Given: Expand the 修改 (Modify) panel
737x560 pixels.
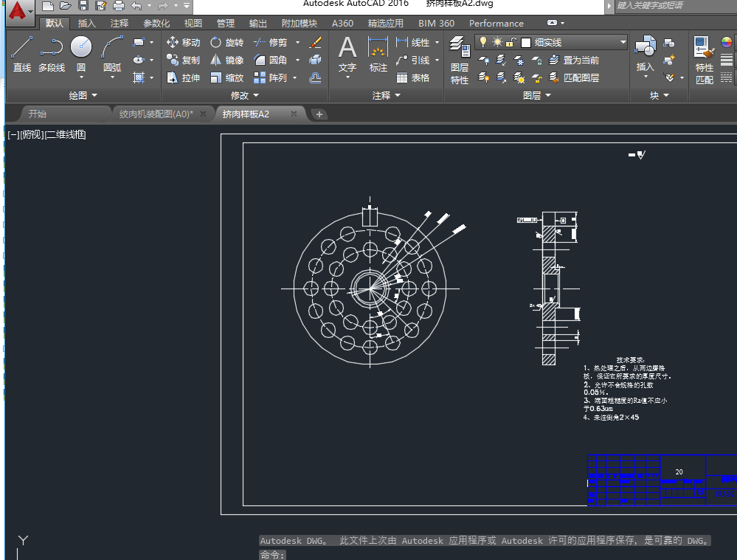Looking at the screenshot, I should [x=245, y=95].
